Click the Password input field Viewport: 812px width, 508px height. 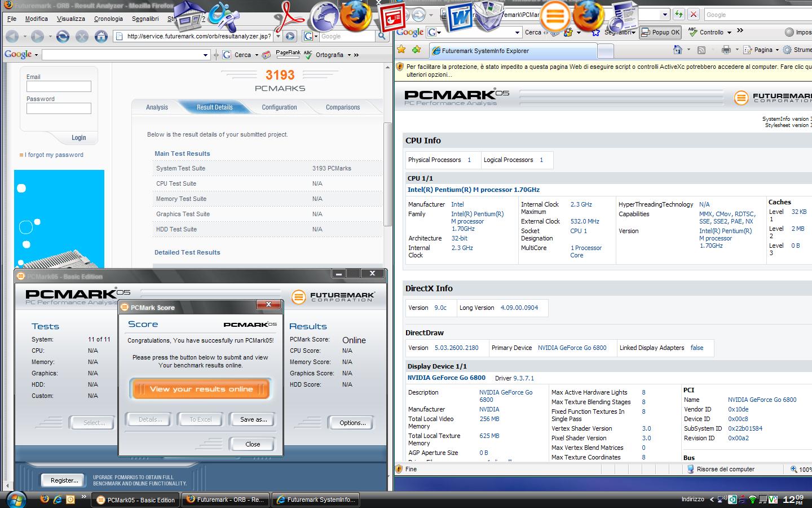59,108
